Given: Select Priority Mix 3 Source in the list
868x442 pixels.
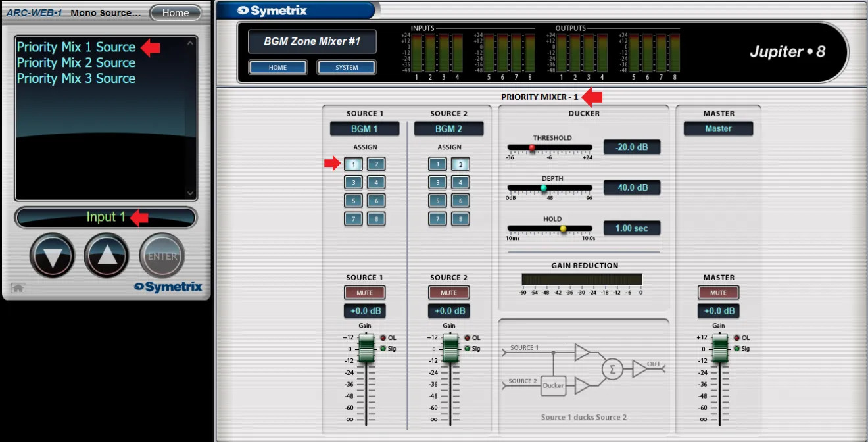Looking at the screenshot, I should tap(76, 78).
